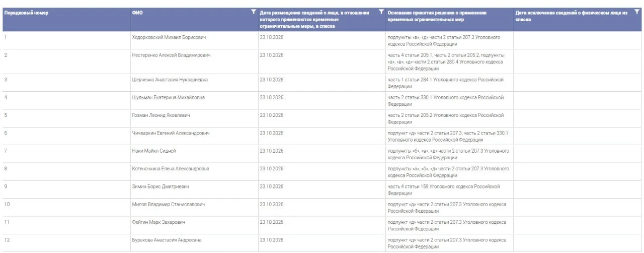This screenshot has width=644, height=253.
Task: Select Зимин Борис Дмитриевич name cell
Action: [x=194, y=189]
